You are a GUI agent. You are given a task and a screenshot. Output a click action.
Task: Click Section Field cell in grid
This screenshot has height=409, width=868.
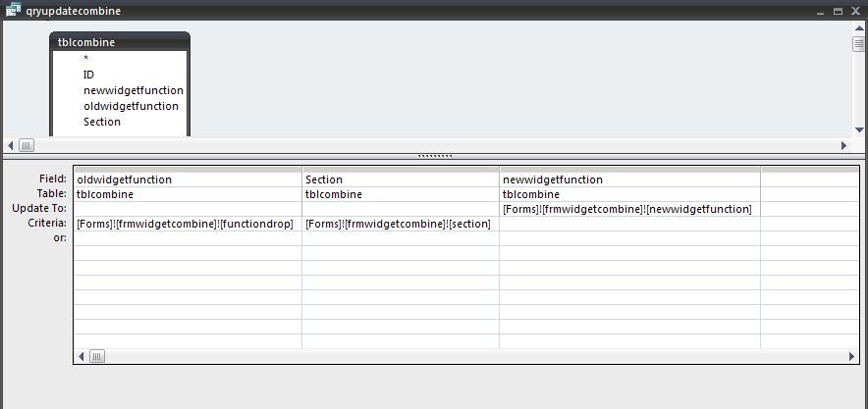click(x=401, y=179)
